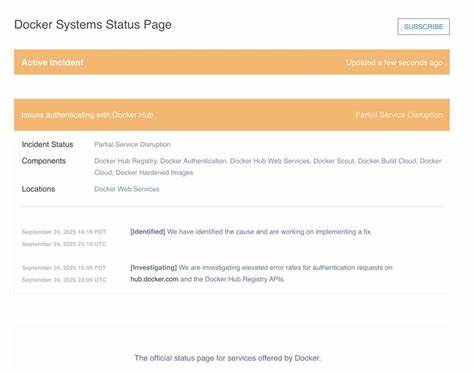Select the [Investigating] update message
Image resolution: width=474 pixels, height=372 pixels.
click(x=262, y=273)
